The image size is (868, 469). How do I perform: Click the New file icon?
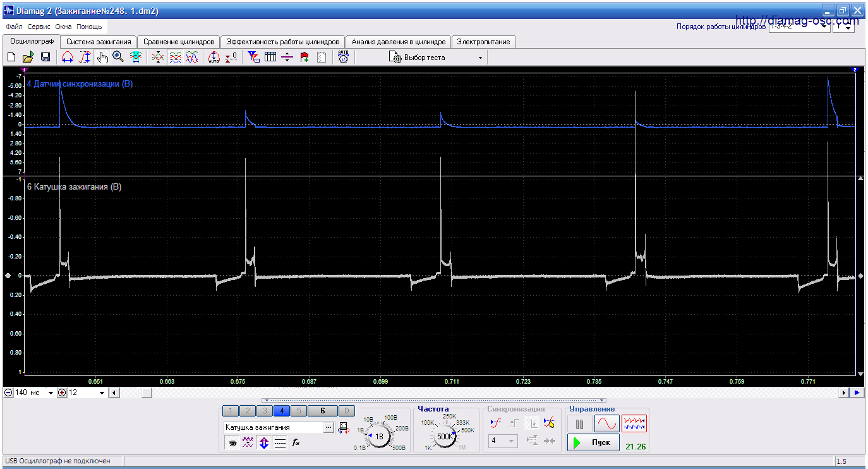11,58
